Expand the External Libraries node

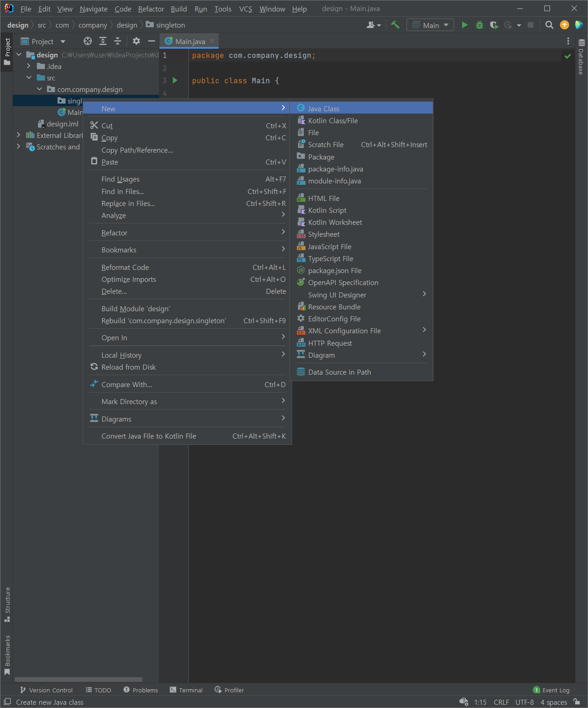[x=18, y=135]
